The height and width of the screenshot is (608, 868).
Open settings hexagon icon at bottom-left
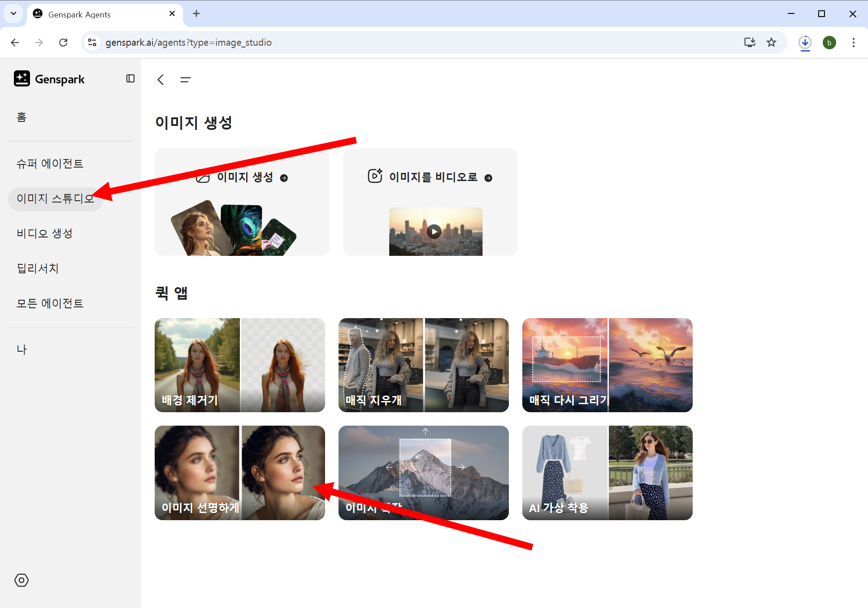pos(22,580)
